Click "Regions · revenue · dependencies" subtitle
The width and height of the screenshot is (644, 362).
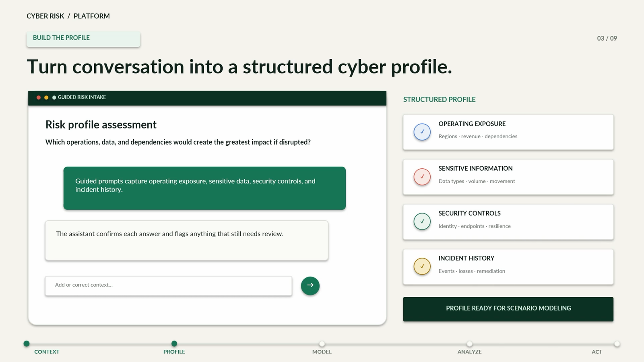pos(478,137)
